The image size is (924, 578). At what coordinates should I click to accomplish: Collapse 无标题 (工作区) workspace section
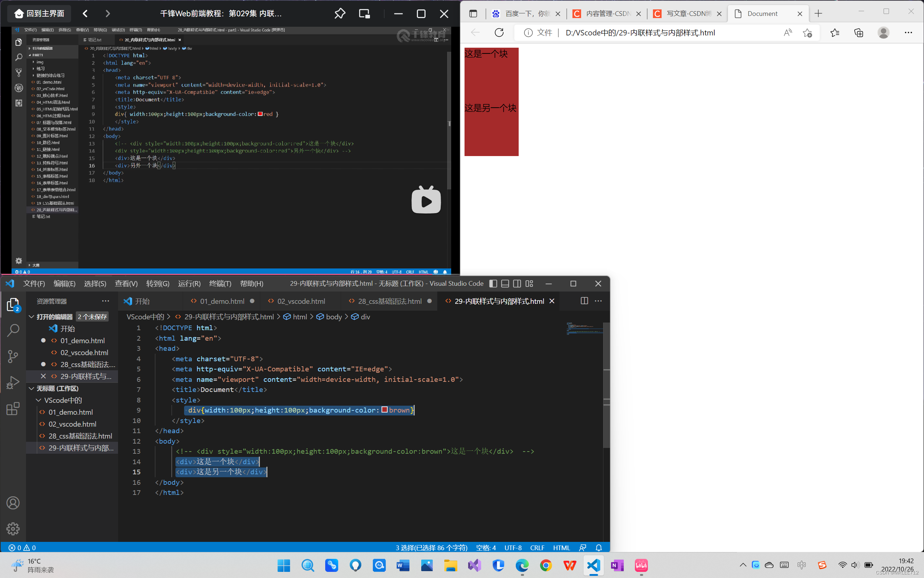click(x=32, y=388)
